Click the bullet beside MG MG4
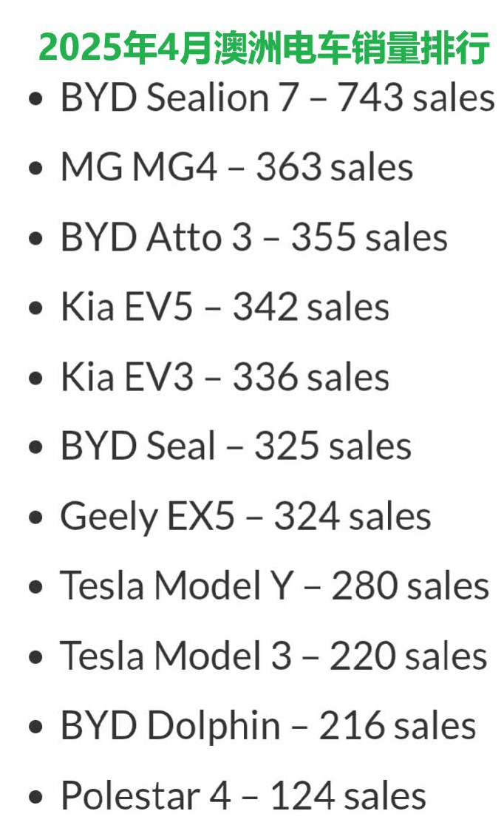The image size is (504, 828). 35,169
